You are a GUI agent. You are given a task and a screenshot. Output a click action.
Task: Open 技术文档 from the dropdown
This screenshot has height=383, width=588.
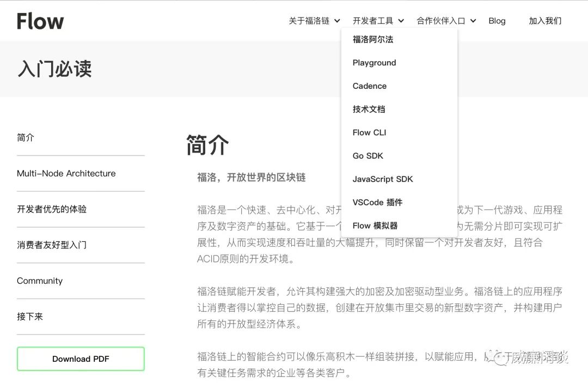(x=369, y=109)
